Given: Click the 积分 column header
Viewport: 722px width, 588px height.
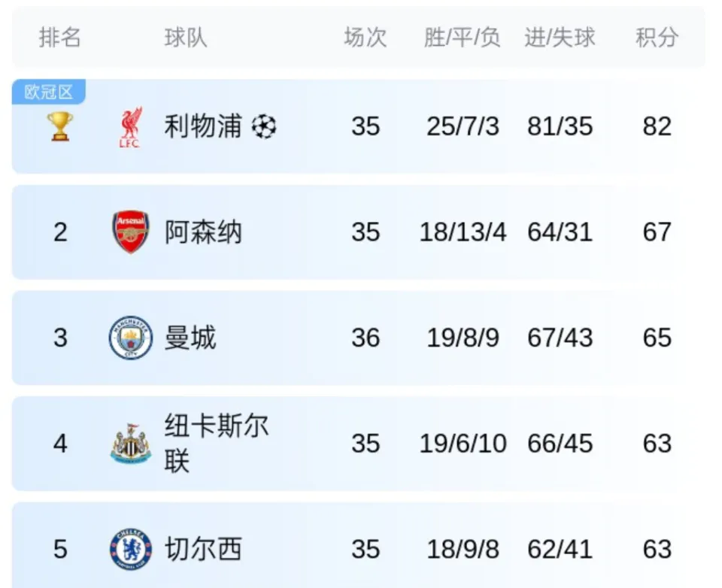Looking at the screenshot, I should point(657,38).
